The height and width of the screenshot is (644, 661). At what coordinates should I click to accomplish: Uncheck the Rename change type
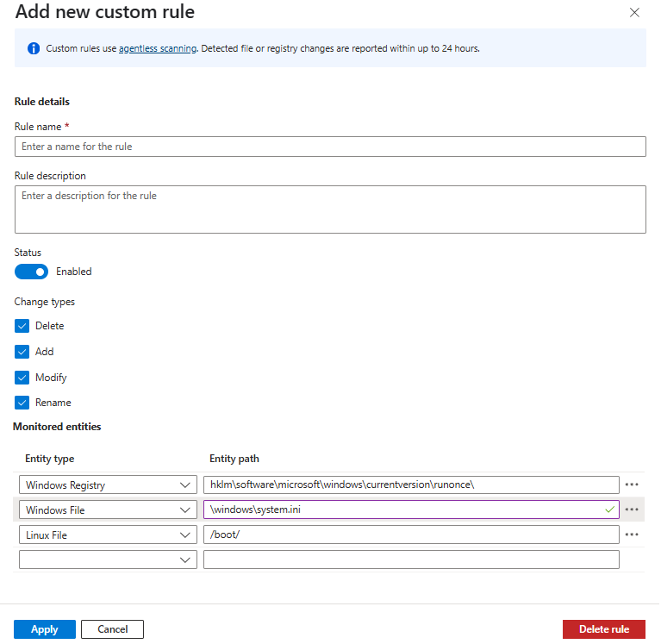point(22,403)
